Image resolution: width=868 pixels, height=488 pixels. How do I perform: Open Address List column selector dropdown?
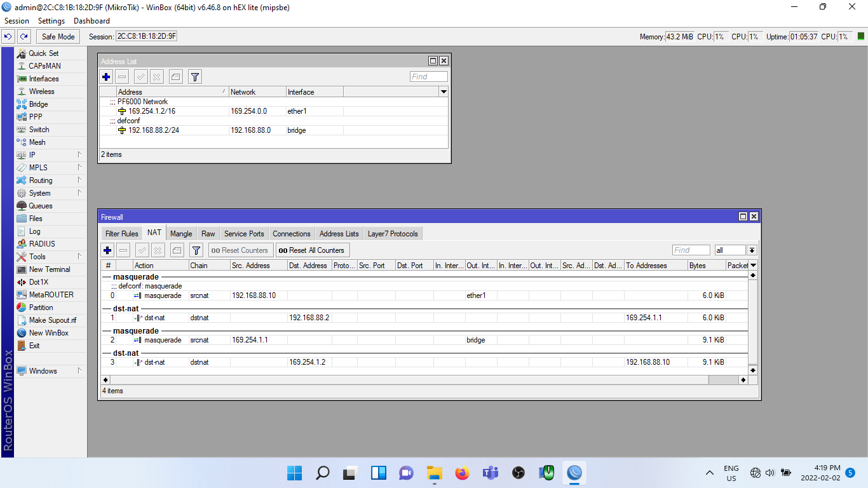click(x=444, y=92)
